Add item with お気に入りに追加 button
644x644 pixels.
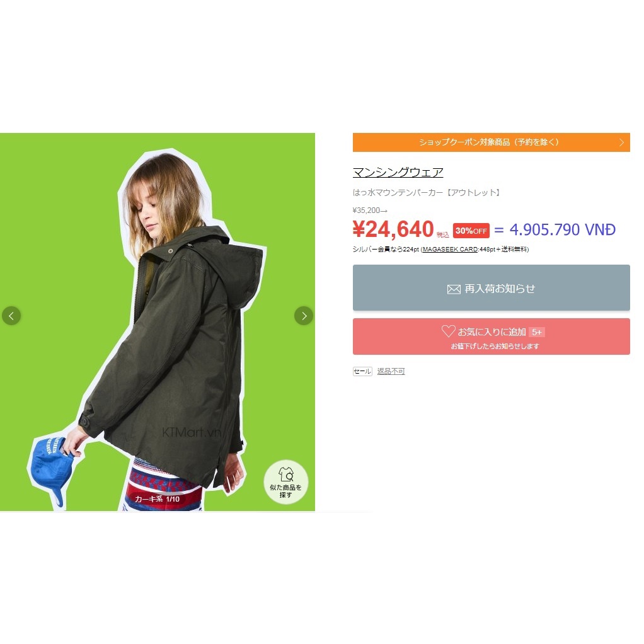492,336
